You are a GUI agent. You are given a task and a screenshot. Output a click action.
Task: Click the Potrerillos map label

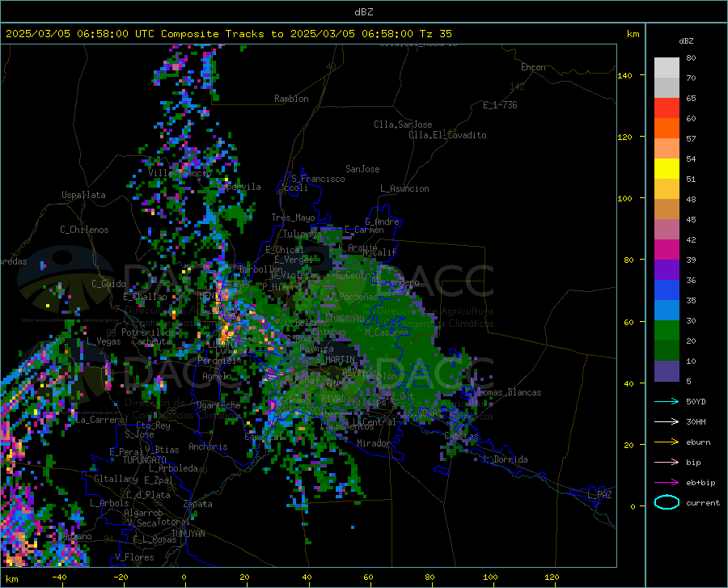148,332
